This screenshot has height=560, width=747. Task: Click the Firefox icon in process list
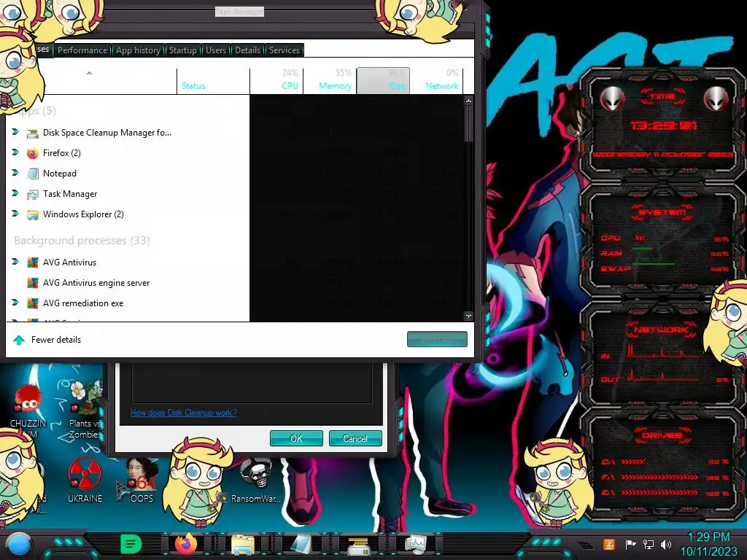[32, 153]
